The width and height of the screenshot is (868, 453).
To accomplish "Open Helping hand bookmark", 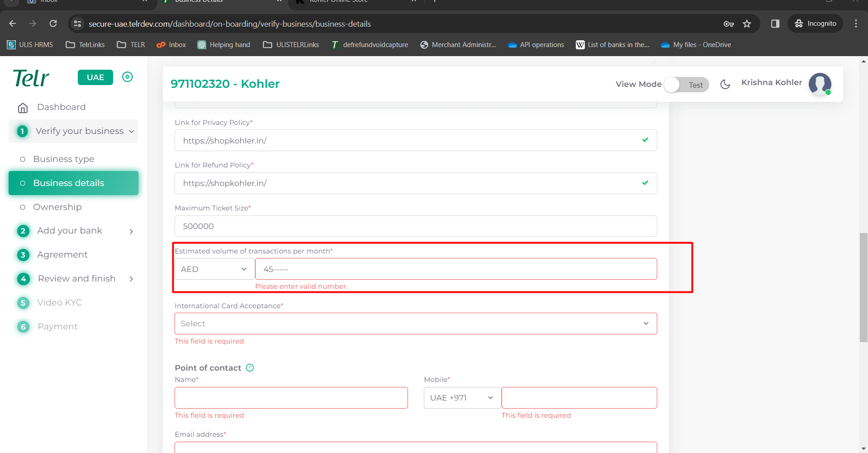I will (224, 45).
